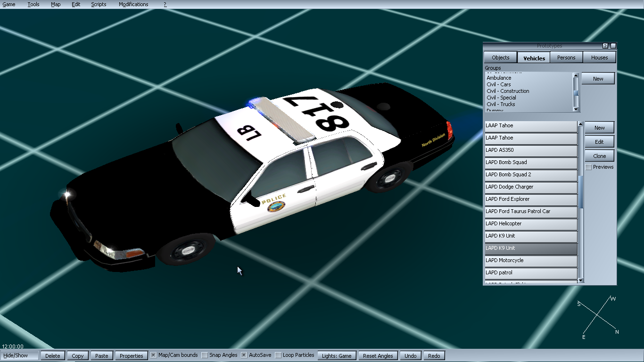Select LAPD Dodge Charger prototype
This screenshot has height=362, width=644.
(531, 187)
